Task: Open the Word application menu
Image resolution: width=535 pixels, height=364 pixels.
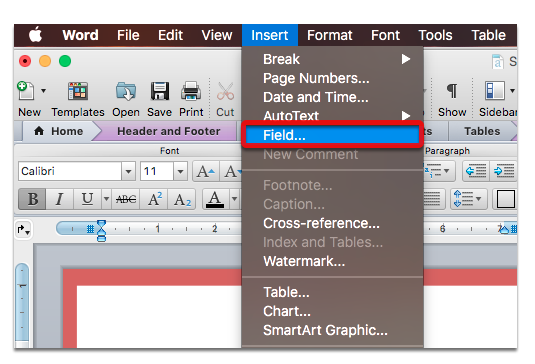Action: (x=80, y=35)
